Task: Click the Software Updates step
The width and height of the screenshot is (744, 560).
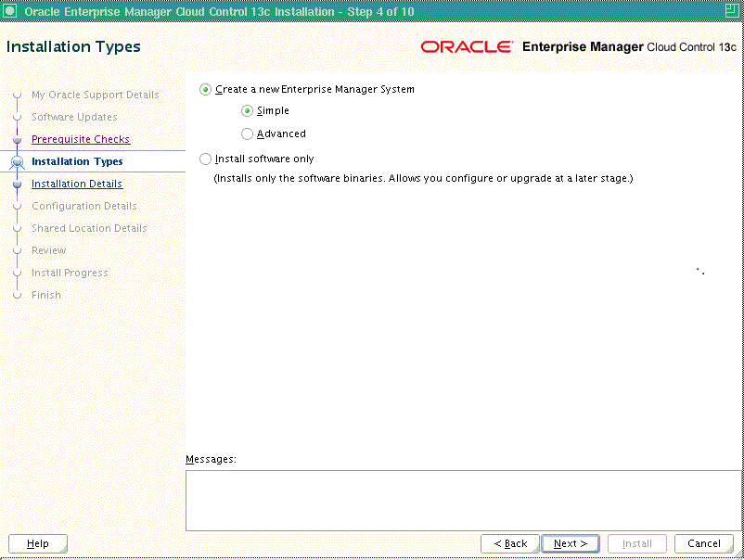Action: 74,117
